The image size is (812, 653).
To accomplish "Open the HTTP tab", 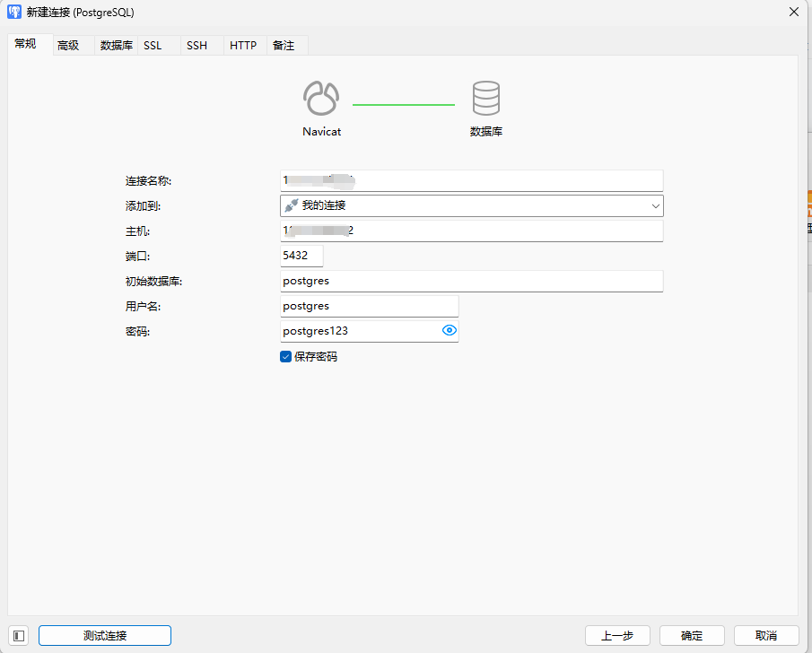I will (243, 44).
